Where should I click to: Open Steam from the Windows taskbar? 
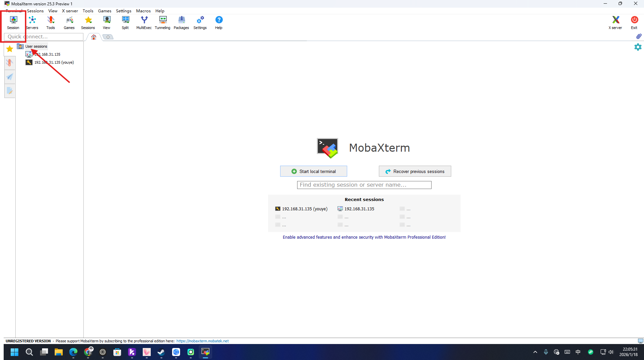pyautogui.click(x=161, y=352)
